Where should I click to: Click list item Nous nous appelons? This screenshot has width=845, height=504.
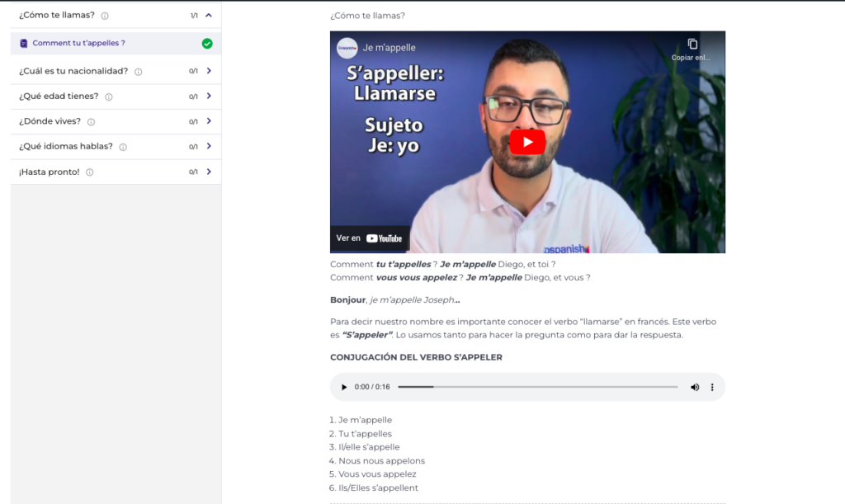pos(381,461)
